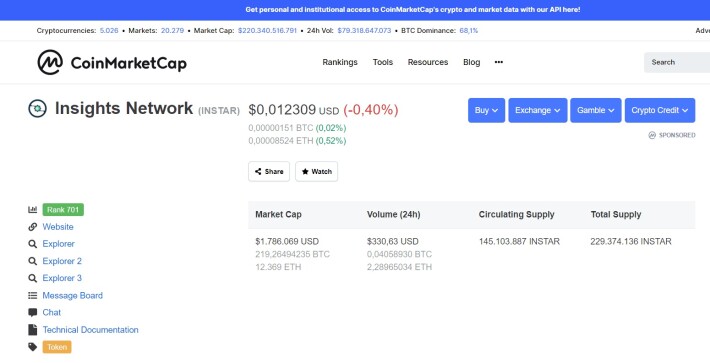Click the (-0,40%) price change
710x363 pixels.
coord(371,110)
